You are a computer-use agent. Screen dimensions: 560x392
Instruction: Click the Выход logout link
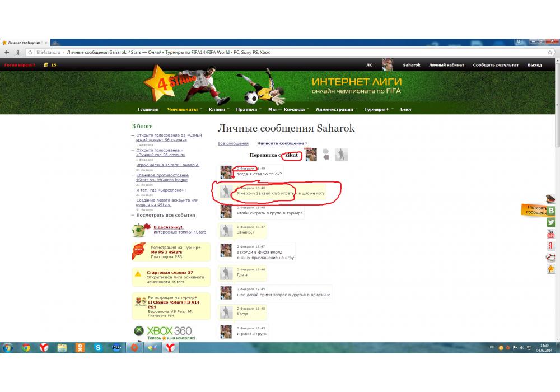(x=534, y=65)
